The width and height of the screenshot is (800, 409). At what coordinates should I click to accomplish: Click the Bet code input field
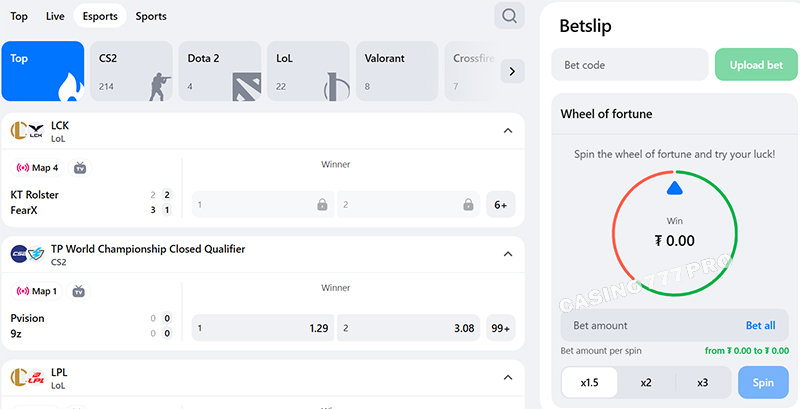pos(630,65)
